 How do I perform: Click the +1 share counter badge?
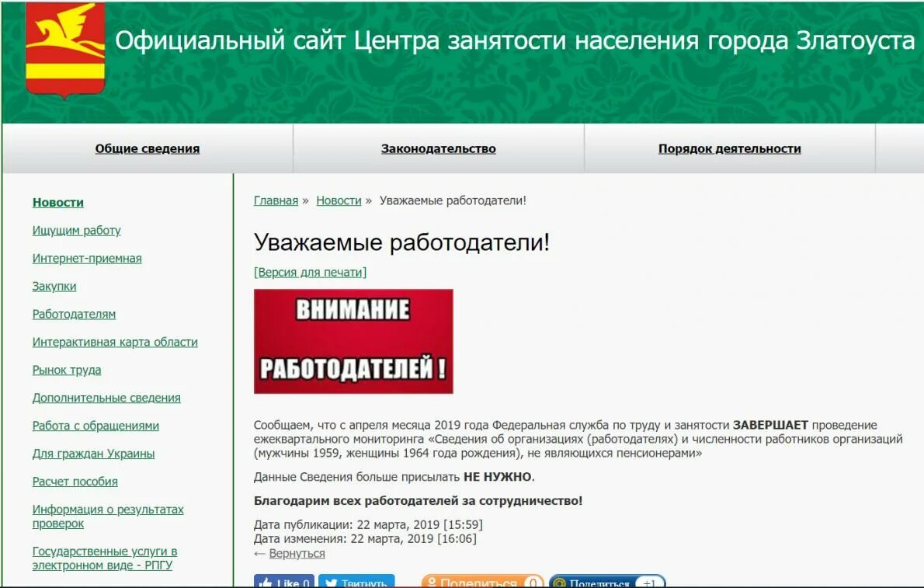pos(651,583)
